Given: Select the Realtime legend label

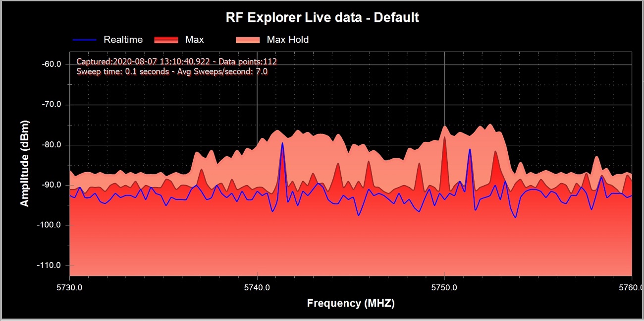Looking at the screenshot, I should (x=123, y=40).
